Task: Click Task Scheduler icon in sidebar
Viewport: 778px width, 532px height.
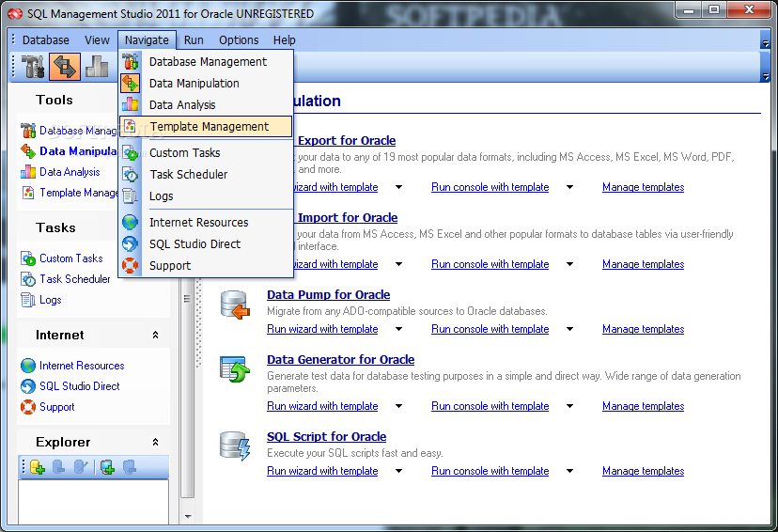Action: [x=28, y=279]
